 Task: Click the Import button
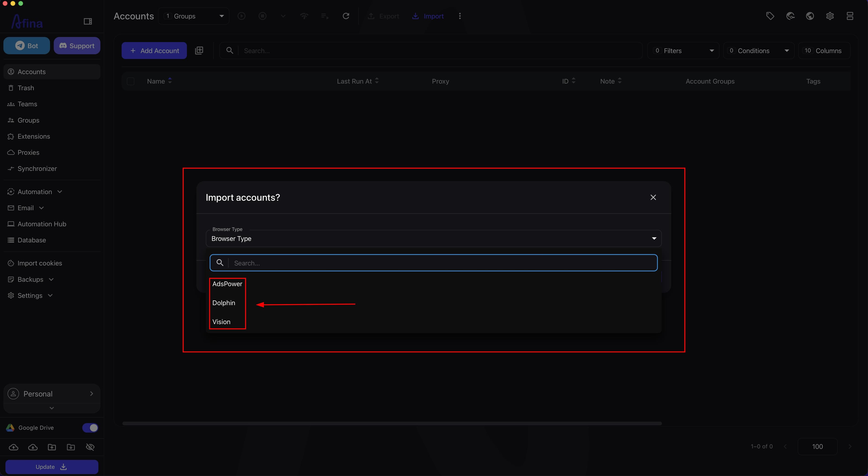tap(428, 16)
